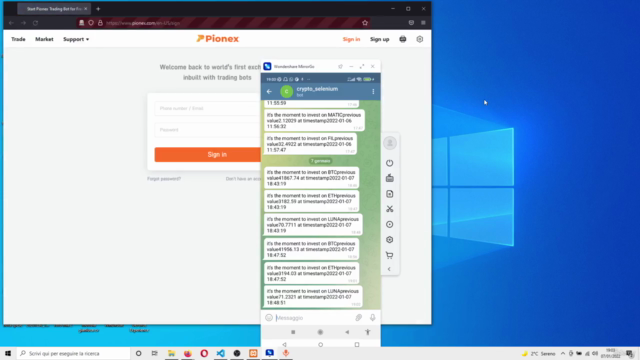Open the emoji picker in Telegram
Screen dimensions: 640x360
269,318
